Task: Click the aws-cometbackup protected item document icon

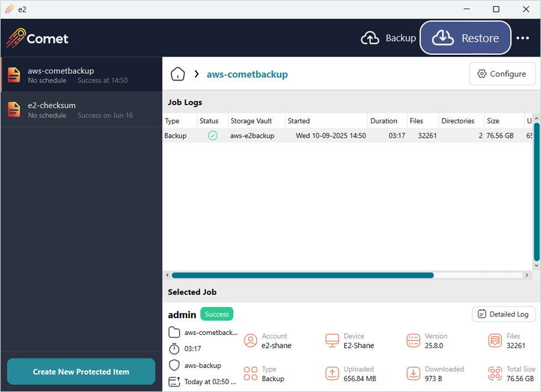Action: [14, 75]
